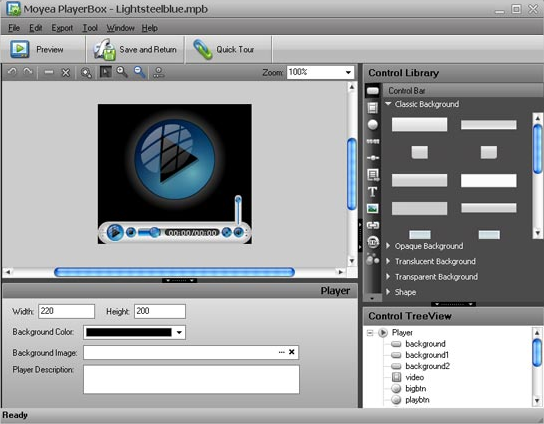Collapse the Classic Background section
Viewport: 544px width, 424px height.
click(x=388, y=104)
